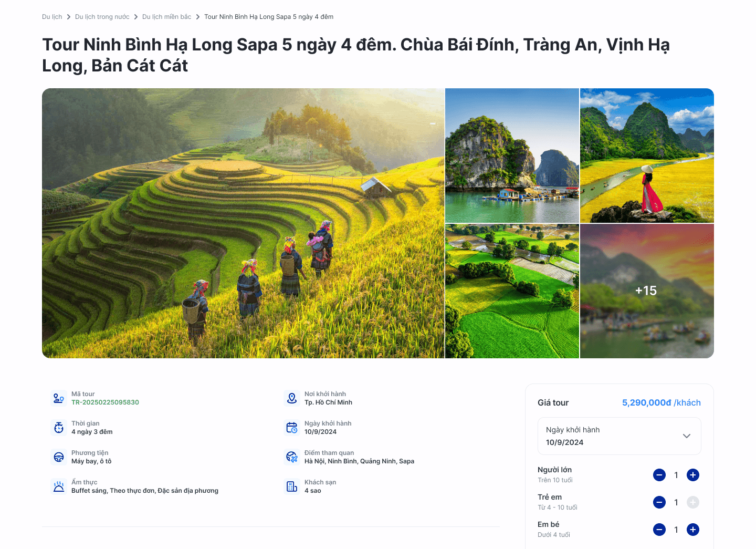View the Ha Long Bay floating village photo
Screen dimensions: 756x549
pos(512,156)
